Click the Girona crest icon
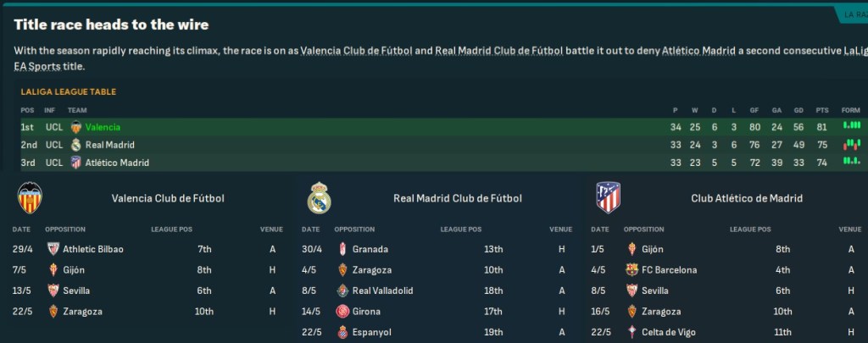This screenshot has height=343, width=868. coord(342,312)
